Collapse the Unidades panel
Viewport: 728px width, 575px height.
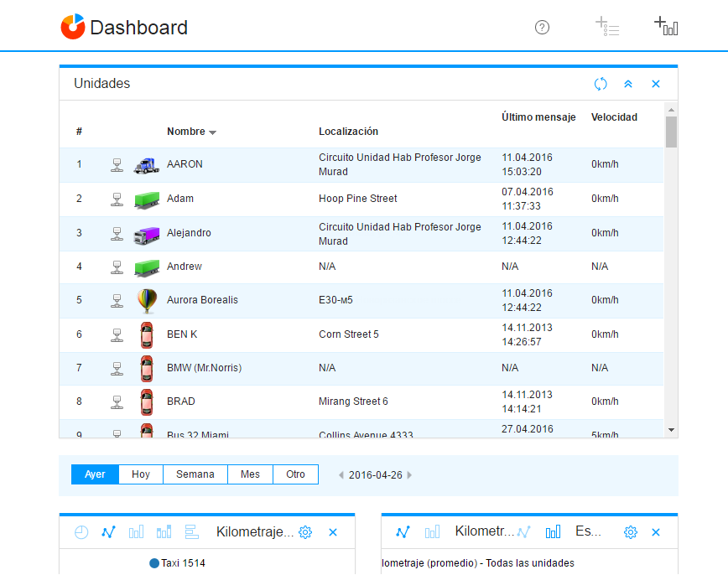(x=628, y=84)
